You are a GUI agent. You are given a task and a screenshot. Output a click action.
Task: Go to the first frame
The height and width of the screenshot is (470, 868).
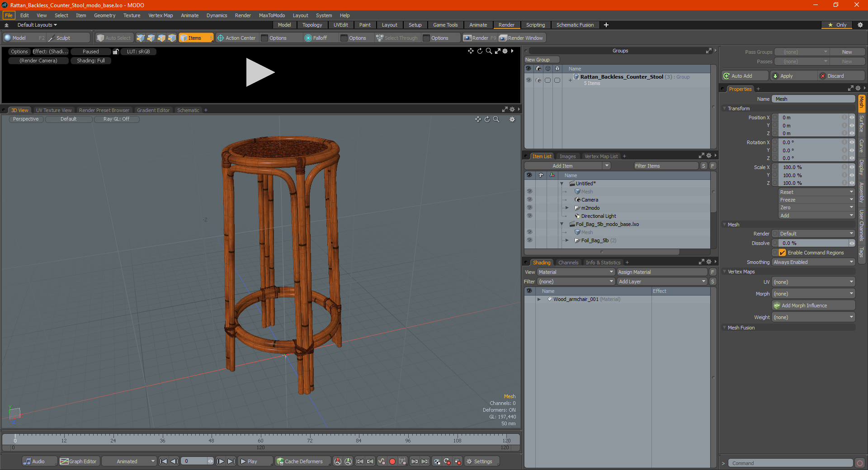[164, 461]
